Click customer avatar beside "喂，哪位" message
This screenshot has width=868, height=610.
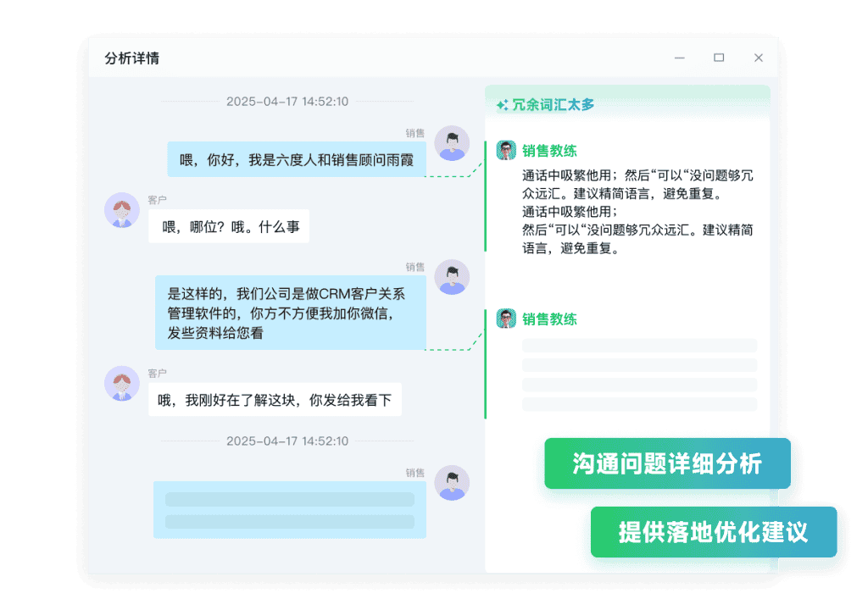[121, 210]
